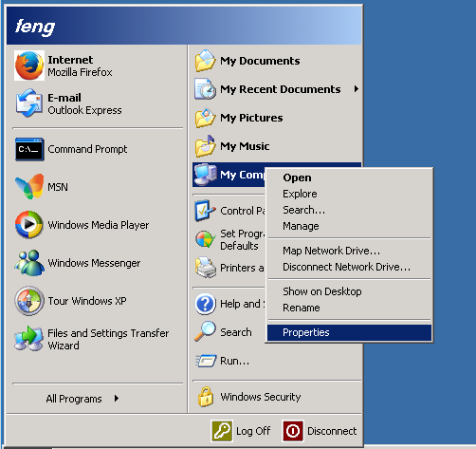
Task: Click Files and Settings Transfer Wizard text
Action: pyautogui.click(x=108, y=339)
